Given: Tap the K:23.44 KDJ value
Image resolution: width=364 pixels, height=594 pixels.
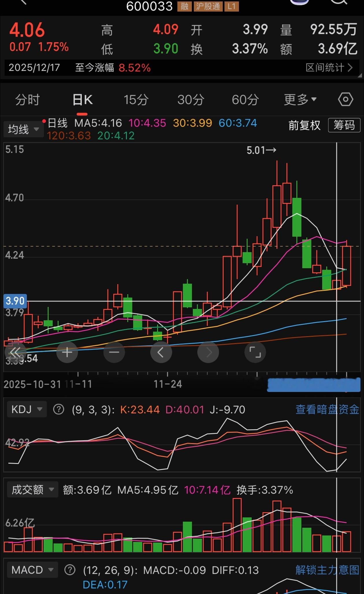Looking at the screenshot, I should click(140, 409).
